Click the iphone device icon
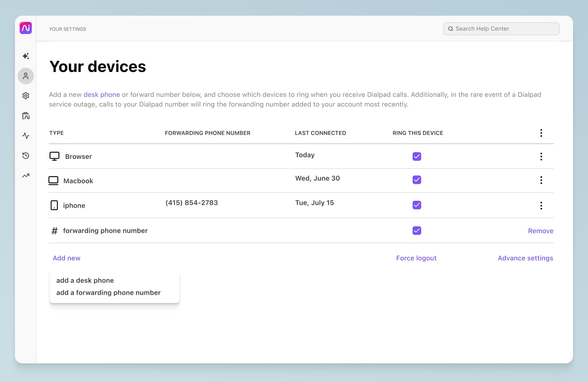588x382 pixels. click(x=54, y=205)
